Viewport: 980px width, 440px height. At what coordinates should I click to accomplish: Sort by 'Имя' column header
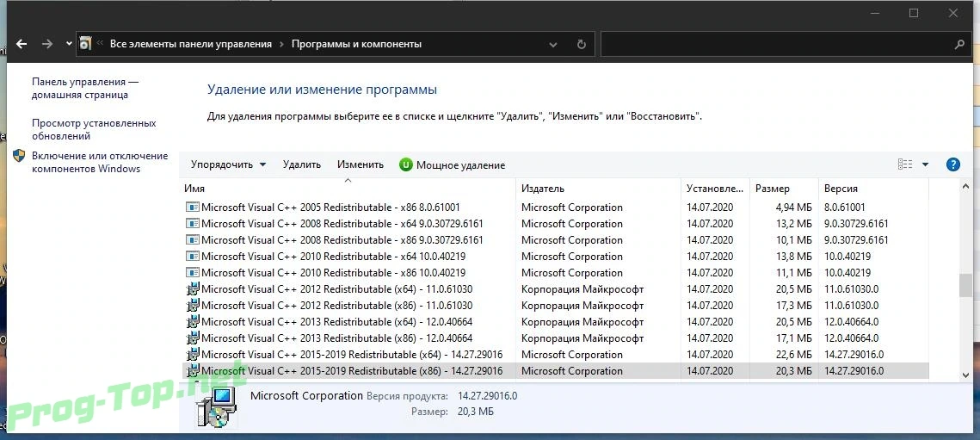(x=348, y=189)
